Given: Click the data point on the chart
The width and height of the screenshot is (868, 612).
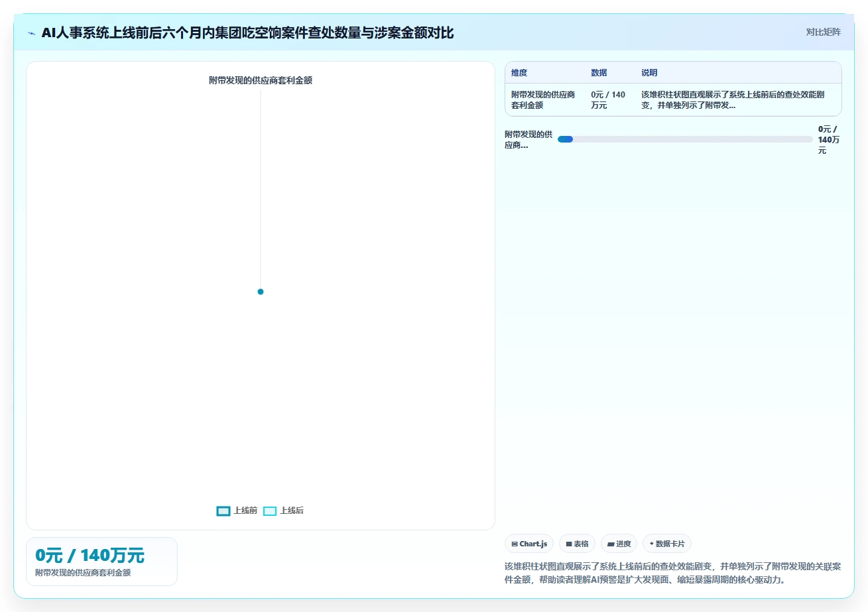Looking at the screenshot, I should tap(261, 292).
